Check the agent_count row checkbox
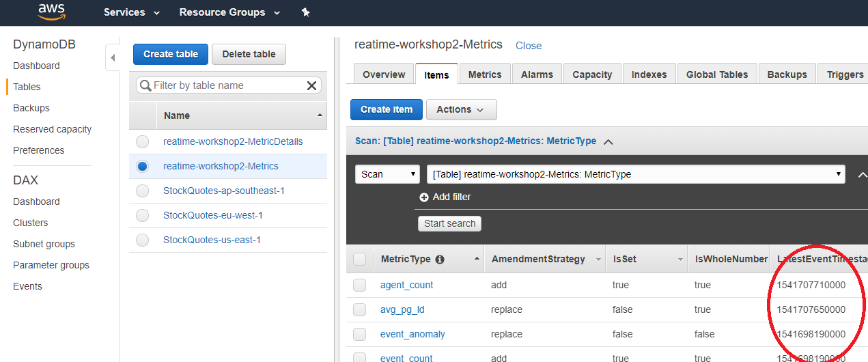 click(359, 286)
